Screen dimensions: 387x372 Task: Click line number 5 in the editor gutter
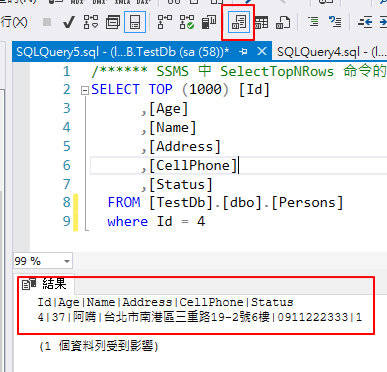tap(67, 147)
